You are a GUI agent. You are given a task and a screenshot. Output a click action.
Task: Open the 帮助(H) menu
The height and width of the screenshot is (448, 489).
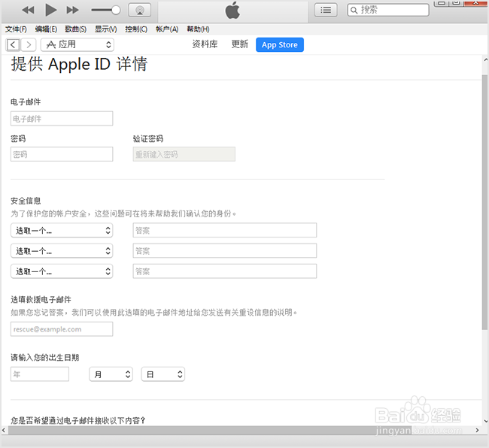pos(198,29)
